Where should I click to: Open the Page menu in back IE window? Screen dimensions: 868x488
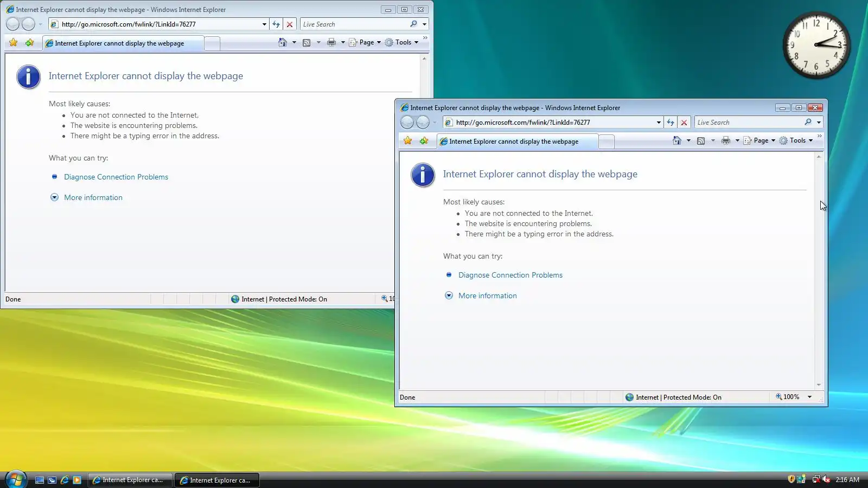(x=364, y=42)
